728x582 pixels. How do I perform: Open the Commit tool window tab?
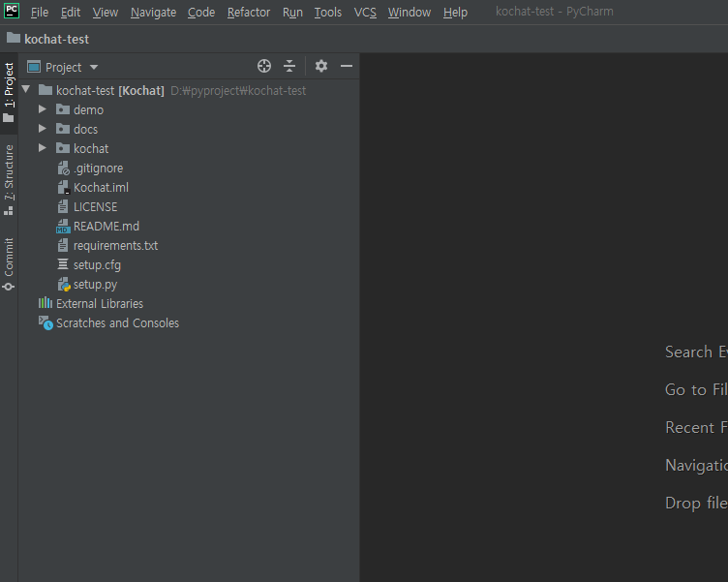click(x=9, y=264)
